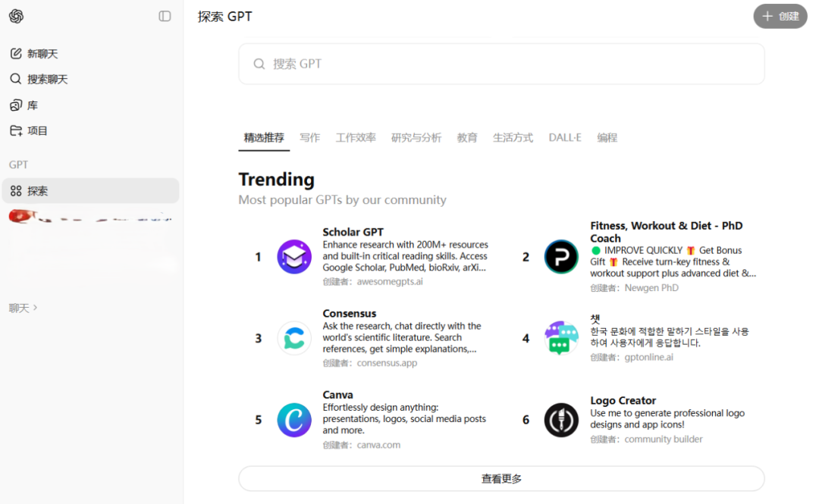The image size is (819, 504).
Task: Toggle the sidebar collapse icon
Action: 165,16
